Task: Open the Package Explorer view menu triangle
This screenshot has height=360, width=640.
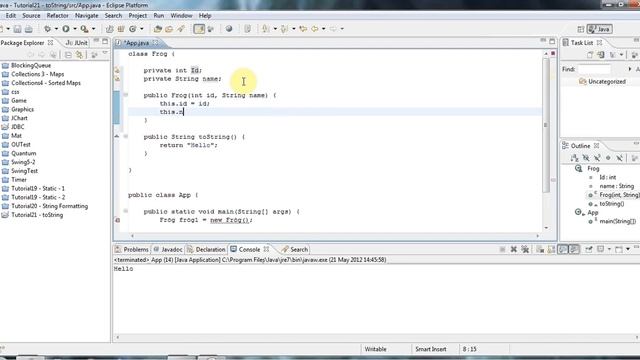Action: (105, 53)
